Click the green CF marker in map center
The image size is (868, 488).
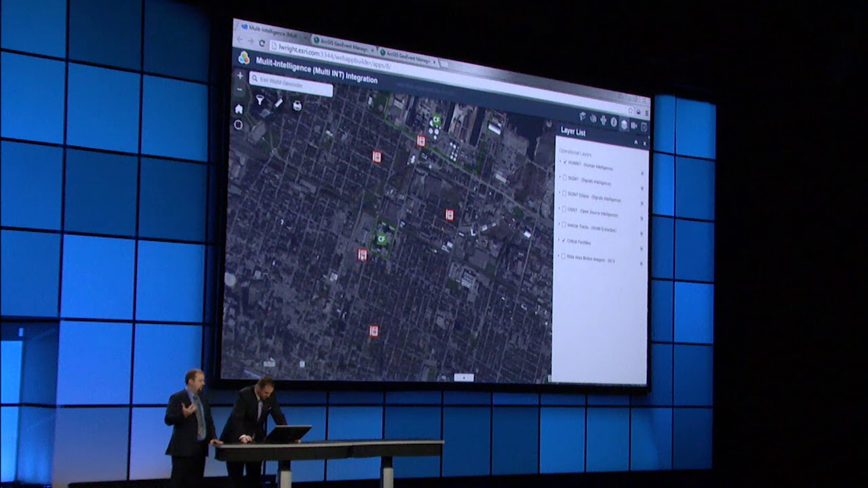pos(381,239)
